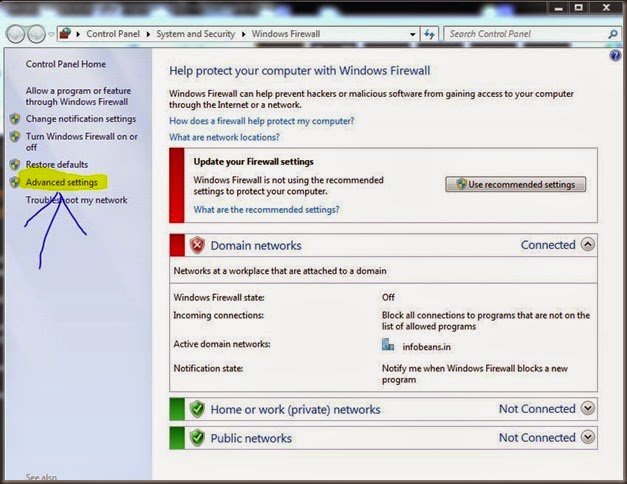Click the Control Panel icon in address bar
Viewport: 627px width, 484px height.
pyautogui.click(x=65, y=34)
